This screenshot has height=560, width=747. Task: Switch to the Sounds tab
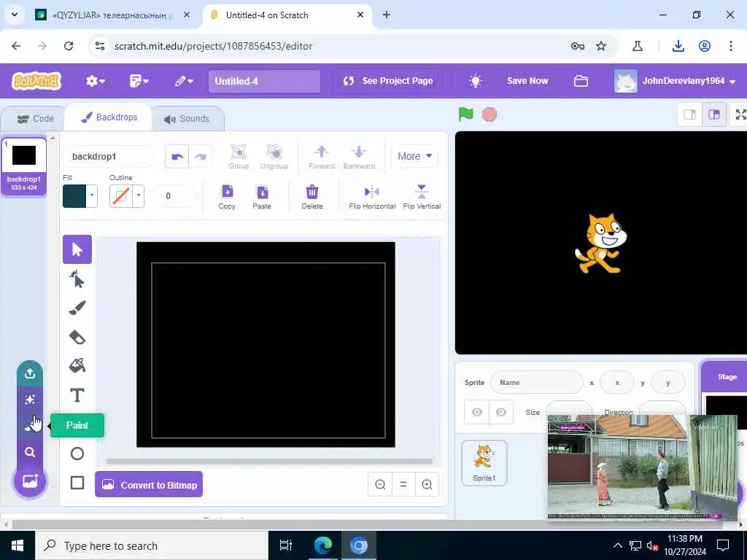click(187, 119)
